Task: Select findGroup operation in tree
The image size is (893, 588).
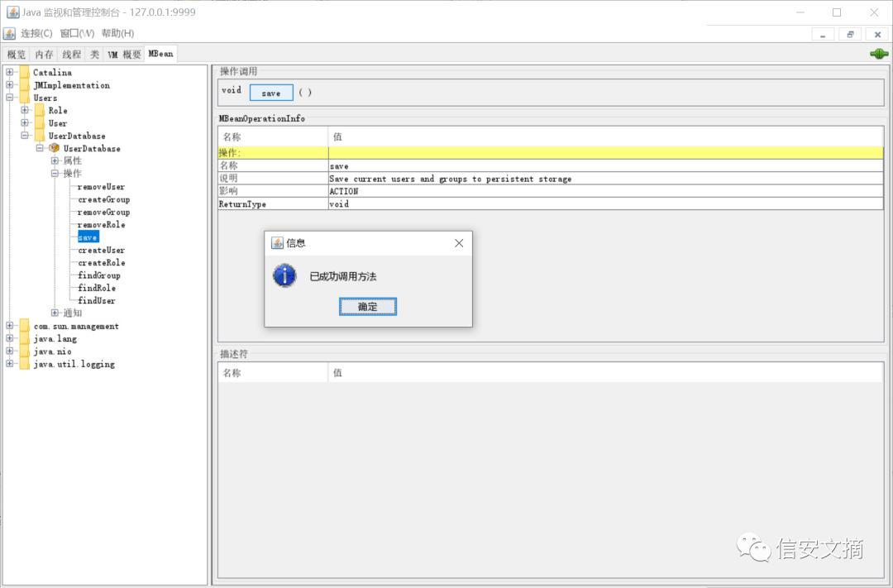Action: point(99,275)
